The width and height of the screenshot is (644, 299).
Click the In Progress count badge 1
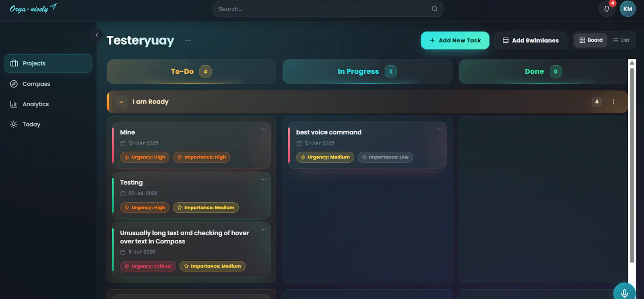point(390,71)
